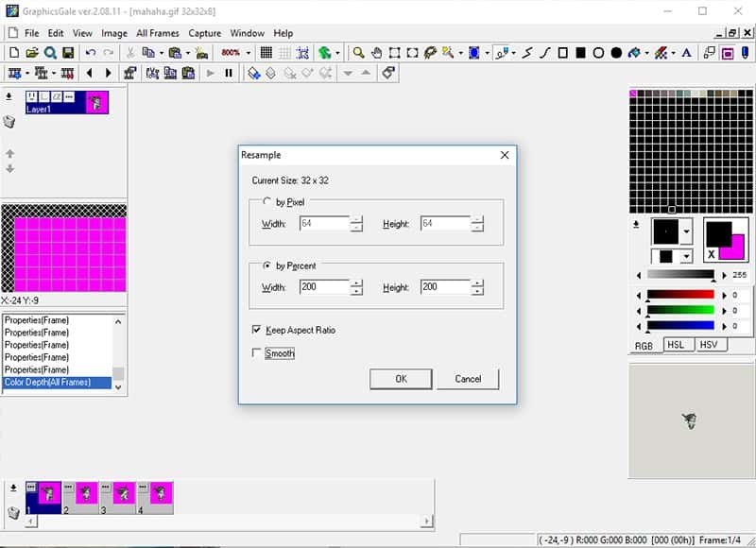This screenshot has height=548, width=756.
Task: Select the Filled Rectangle tool
Action: [580, 53]
